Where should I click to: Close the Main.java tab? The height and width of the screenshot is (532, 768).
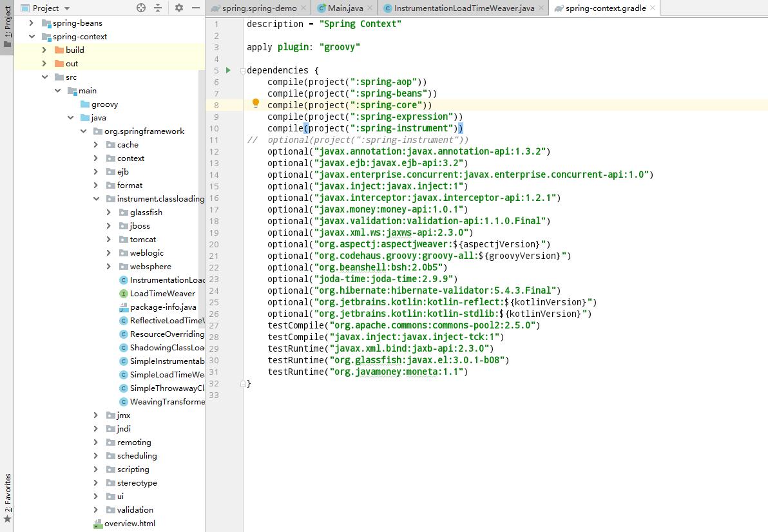tap(370, 8)
